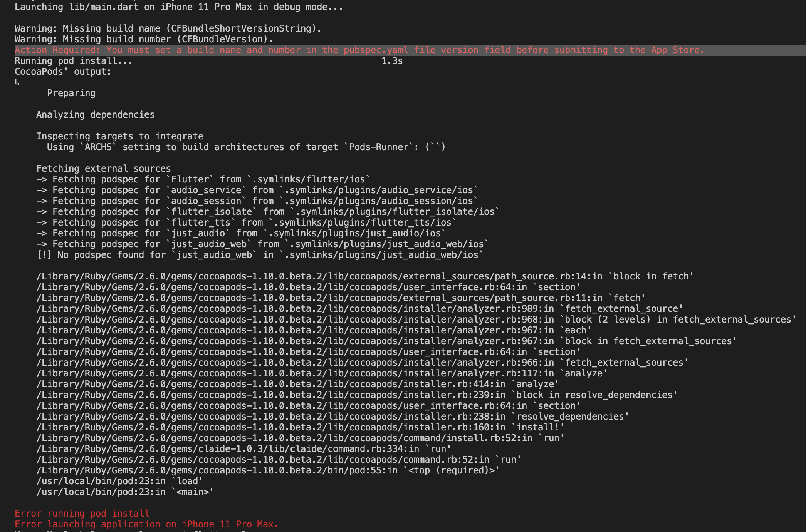Click the Fetching podspec for `Flutter` line
806x532 pixels.
[203, 179]
